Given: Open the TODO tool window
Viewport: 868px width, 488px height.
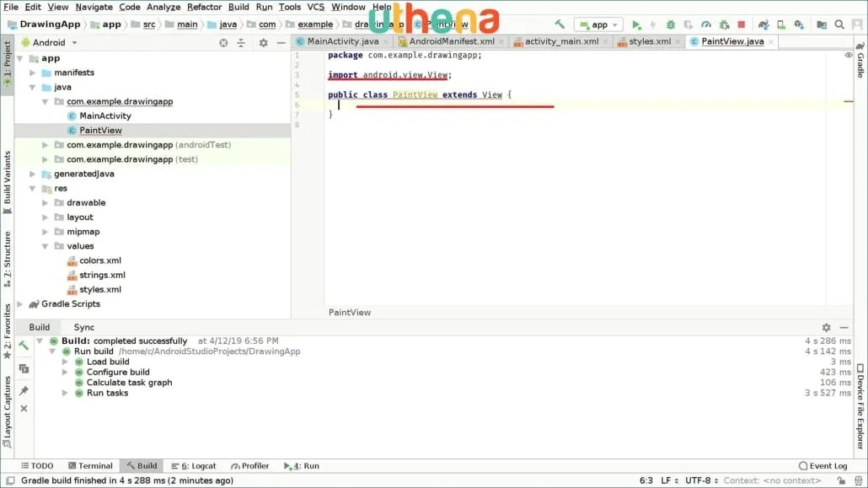Looking at the screenshot, I should coord(37,466).
